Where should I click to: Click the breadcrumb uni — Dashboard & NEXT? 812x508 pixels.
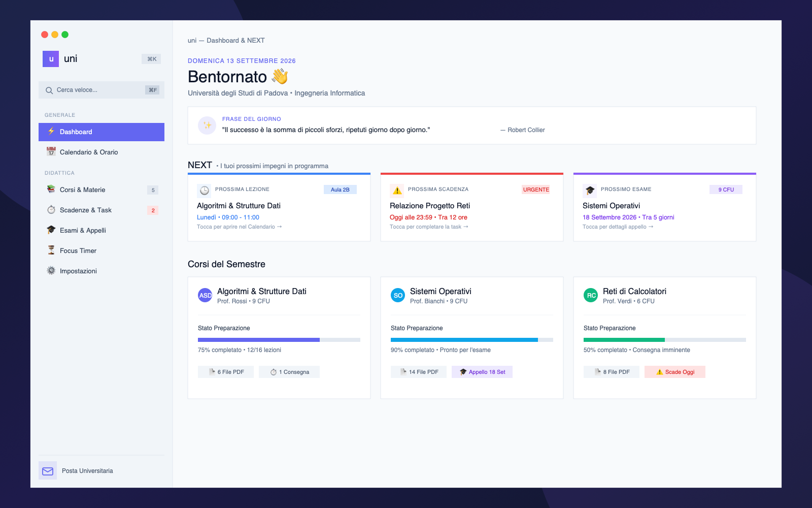coord(226,41)
